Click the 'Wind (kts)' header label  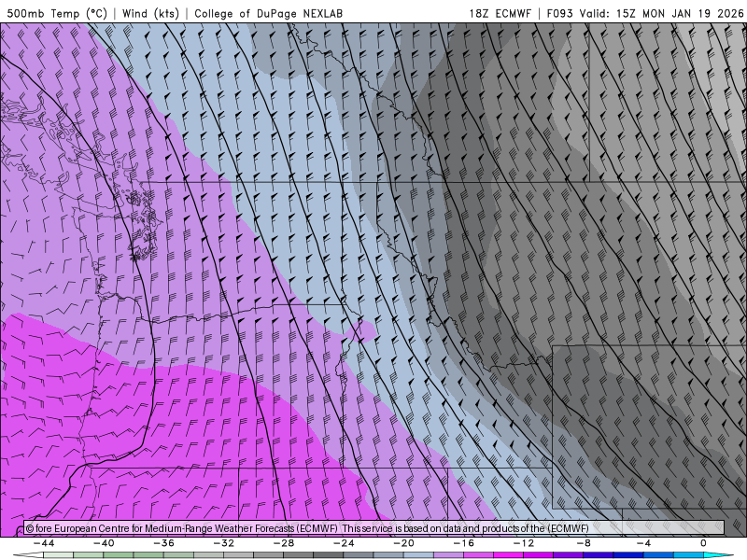150,14
